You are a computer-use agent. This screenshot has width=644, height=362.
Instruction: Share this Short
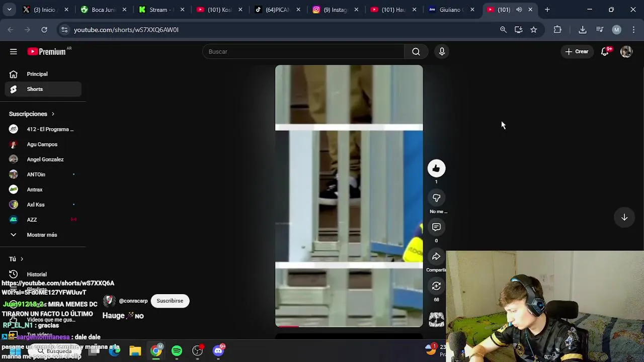[x=436, y=256]
